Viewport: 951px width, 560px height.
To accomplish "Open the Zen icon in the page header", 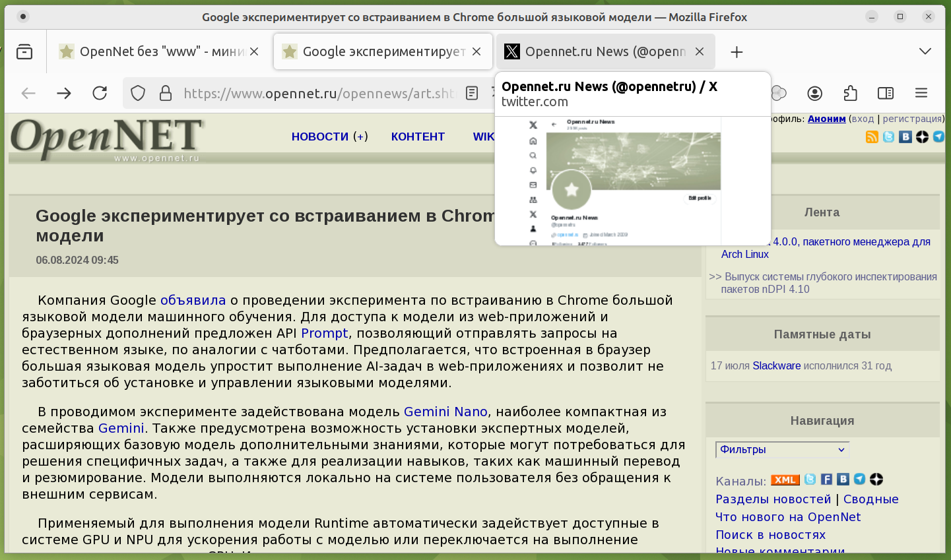I will click(922, 137).
